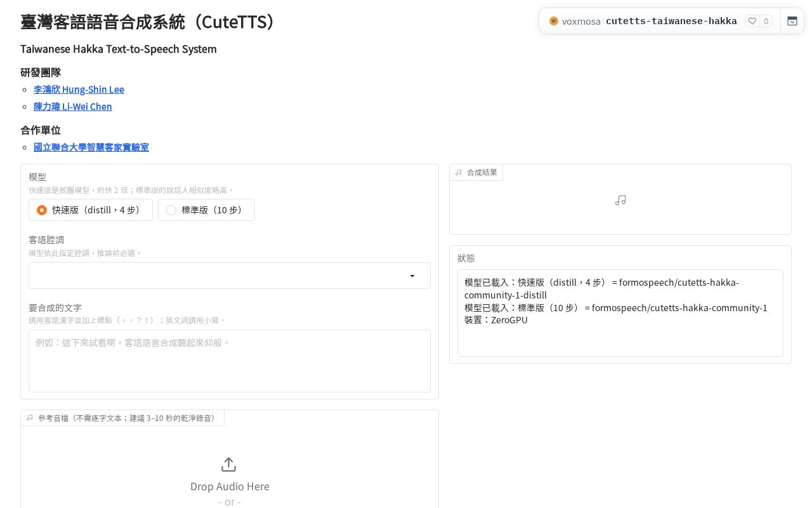
Task: Click the upload arrow icon above Drop Audio Here
Action: click(229, 465)
